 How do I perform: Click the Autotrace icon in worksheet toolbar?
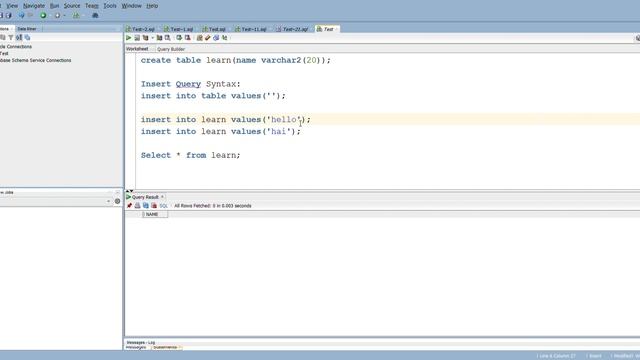tap(160, 38)
